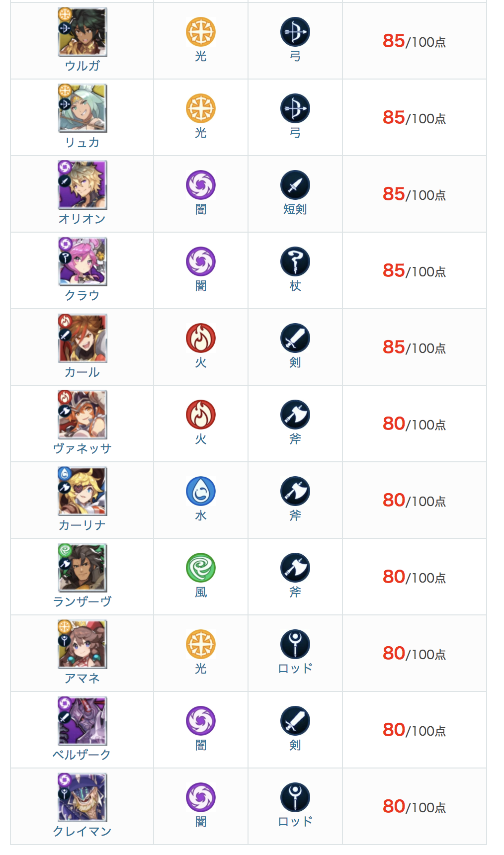Click the ヴァネッサ name link

[82, 449]
